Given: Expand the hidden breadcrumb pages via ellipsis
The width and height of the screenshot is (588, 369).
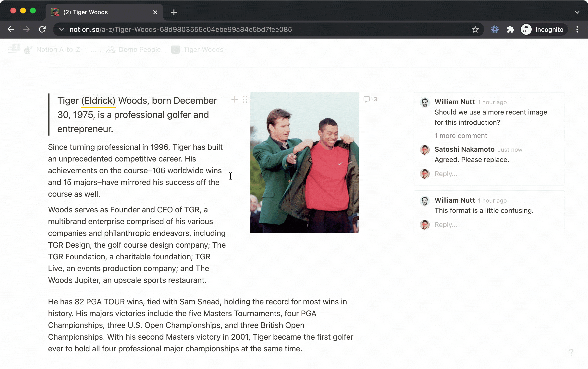Looking at the screenshot, I should click(93, 50).
